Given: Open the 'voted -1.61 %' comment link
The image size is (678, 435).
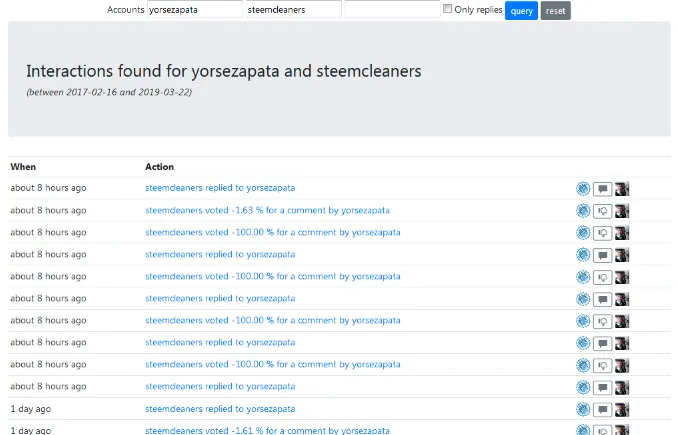Looking at the screenshot, I should (267, 430).
